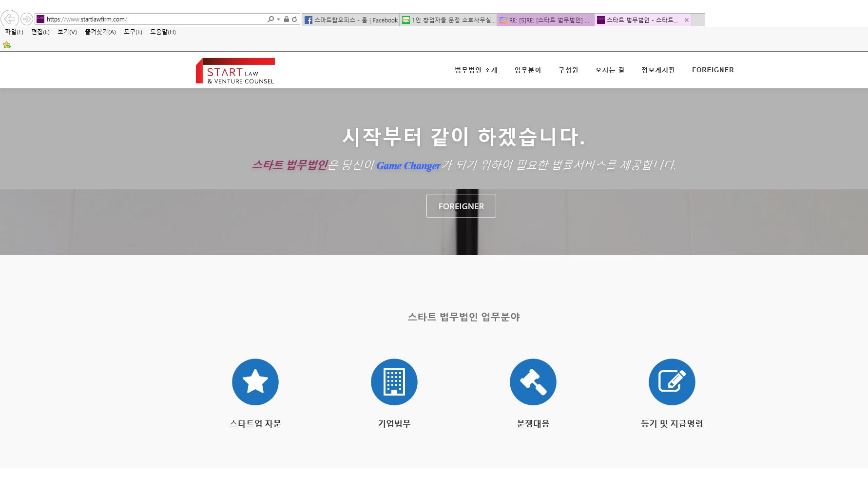
Task: Open the 정보게시판 navigation link
Action: [x=658, y=70]
